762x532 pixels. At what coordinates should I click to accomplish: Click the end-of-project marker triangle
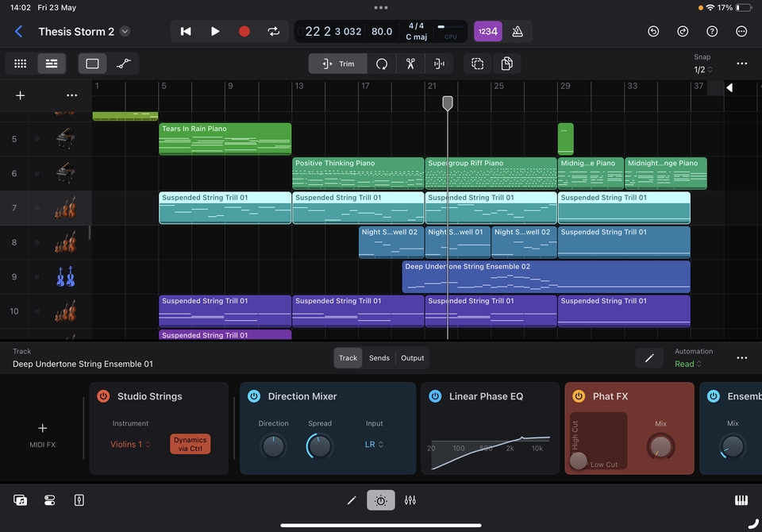729,87
